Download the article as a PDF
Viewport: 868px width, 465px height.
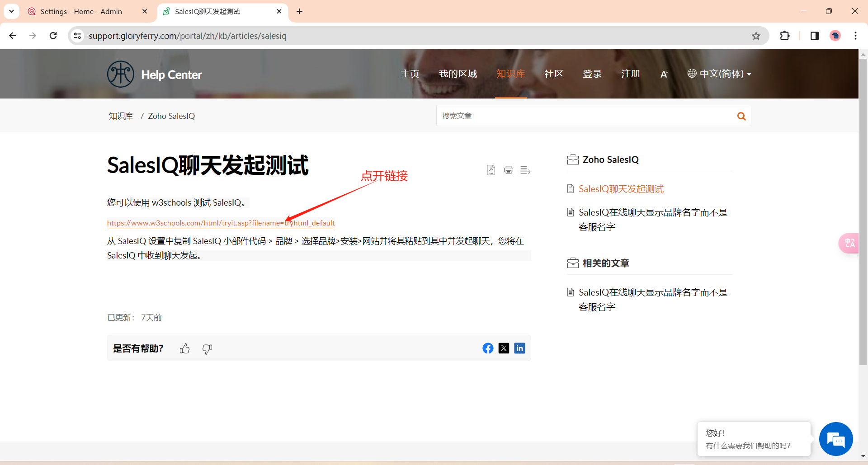(x=491, y=170)
